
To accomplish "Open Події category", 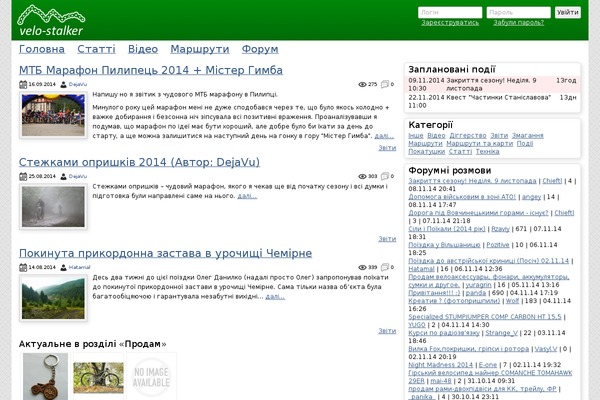I will 525,144.
